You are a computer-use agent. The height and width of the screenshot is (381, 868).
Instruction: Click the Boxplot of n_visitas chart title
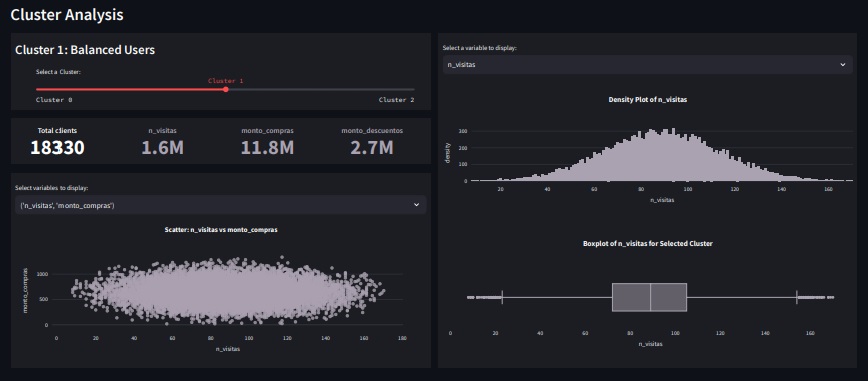[648, 244]
